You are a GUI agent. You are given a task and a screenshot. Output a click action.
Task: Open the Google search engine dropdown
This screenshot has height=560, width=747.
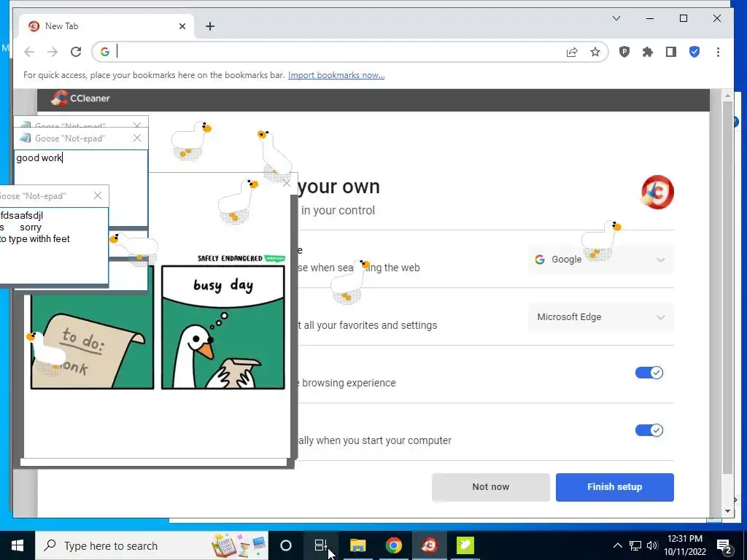[x=601, y=260]
